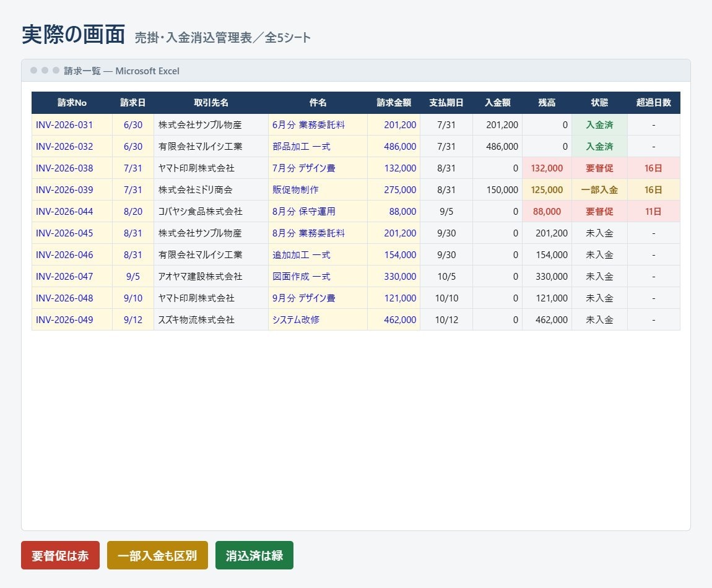Viewport: 712px width, 588px height.
Task: Select the 請求日 column header
Action: [x=133, y=103]
